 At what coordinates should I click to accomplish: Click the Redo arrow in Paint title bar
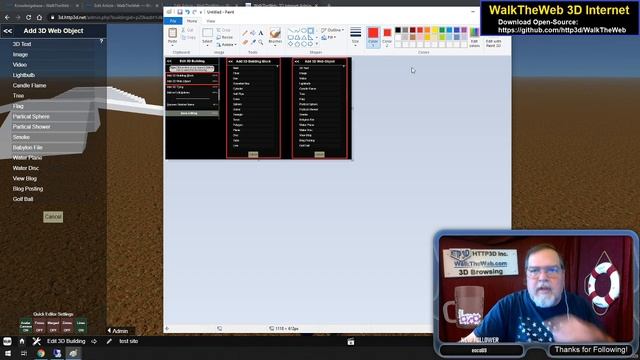195,12
